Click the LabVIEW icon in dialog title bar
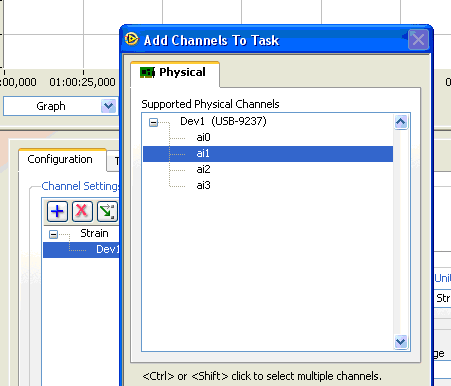Viewport: 451px width, 386px height. 131,39
